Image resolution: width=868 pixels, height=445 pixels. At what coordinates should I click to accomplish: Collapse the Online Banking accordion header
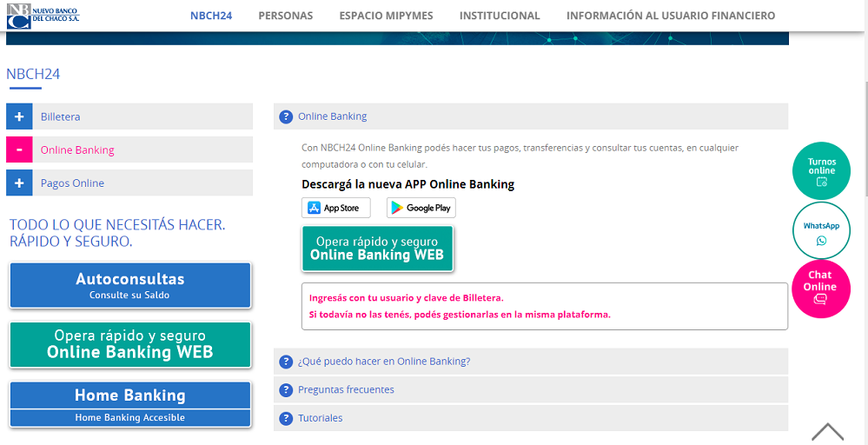531,116
